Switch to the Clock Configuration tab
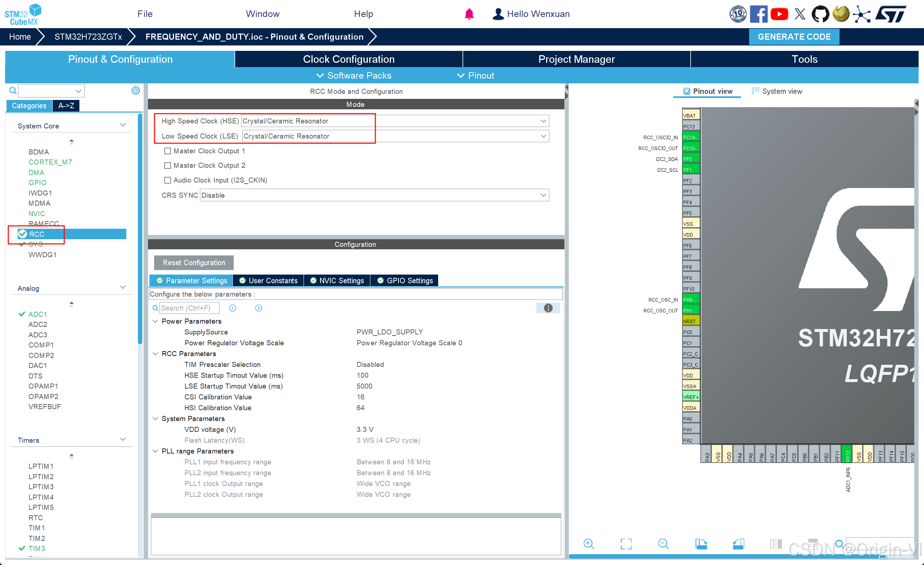The image size is (924, 565). [x=348, y=59]
